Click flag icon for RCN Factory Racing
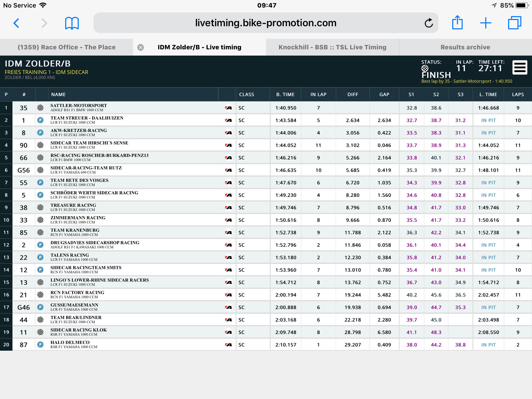 [x=40, y=295]
